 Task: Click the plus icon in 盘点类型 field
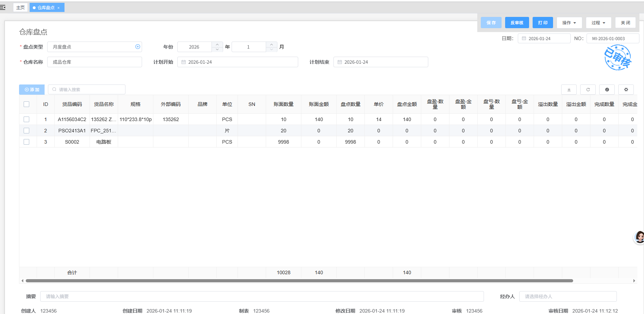pyautogui.click(x=137, y=47)
